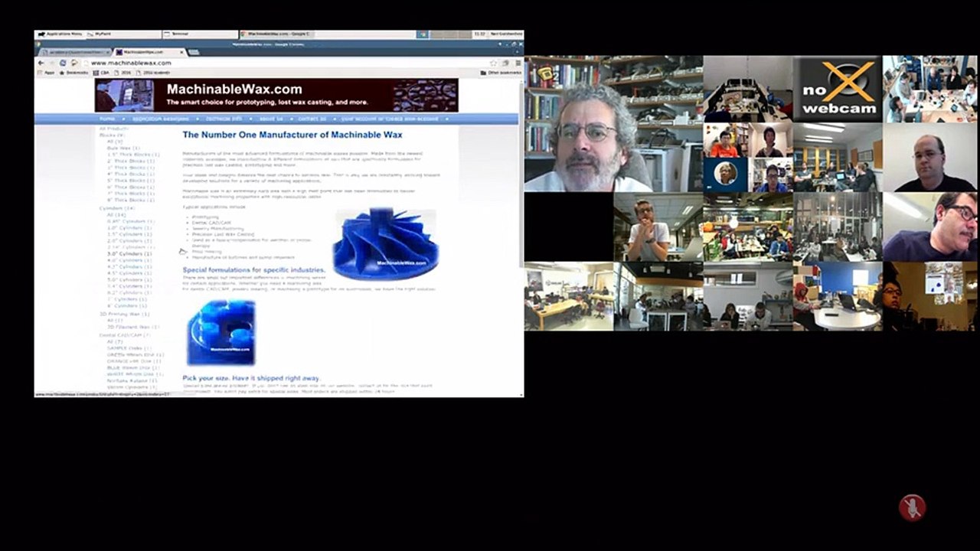980x551 pixels.
Task: Switch to the MachinableWax.com tab
Action: [x=151, y=52]
